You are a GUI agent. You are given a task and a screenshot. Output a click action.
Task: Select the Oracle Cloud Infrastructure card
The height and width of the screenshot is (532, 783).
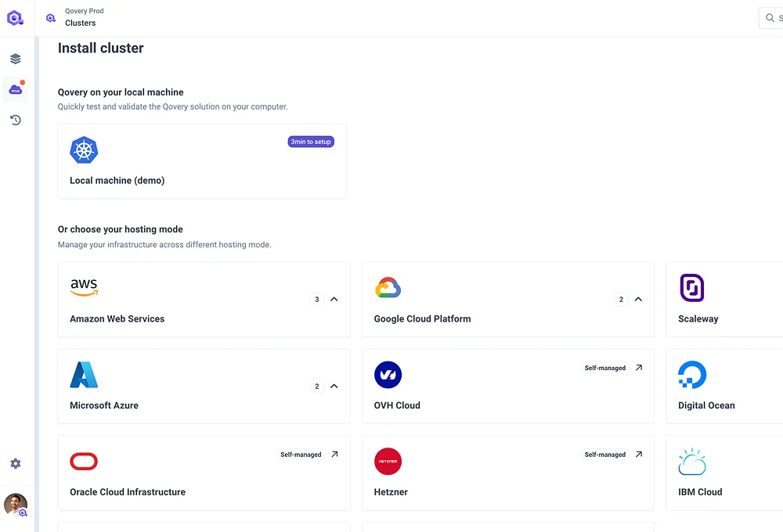[x=204, y=473]
